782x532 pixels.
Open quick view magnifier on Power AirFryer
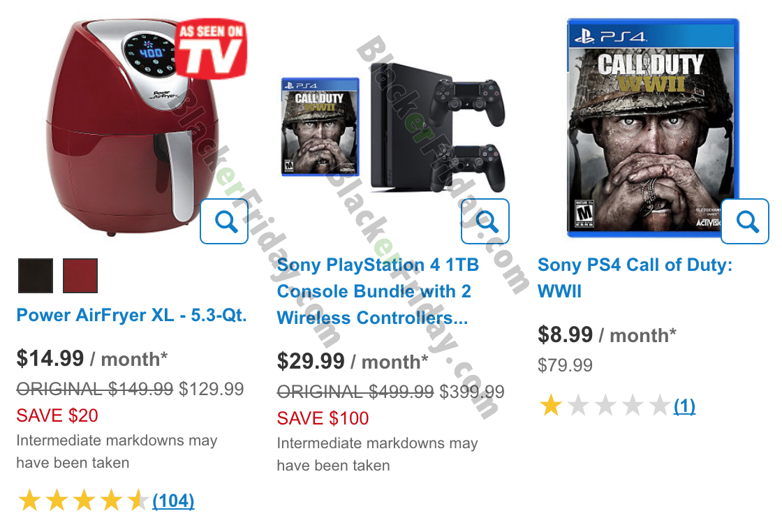[x=224, y=221]
